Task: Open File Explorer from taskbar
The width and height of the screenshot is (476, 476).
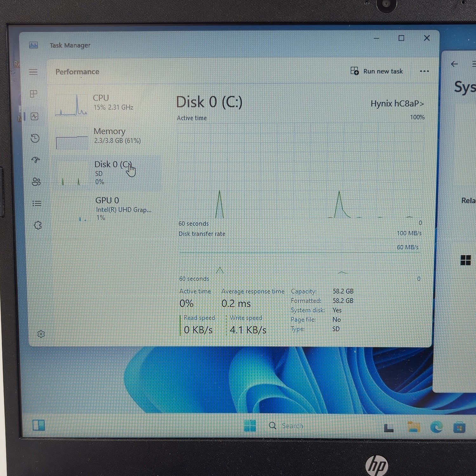Action: [x=414, y=427]
